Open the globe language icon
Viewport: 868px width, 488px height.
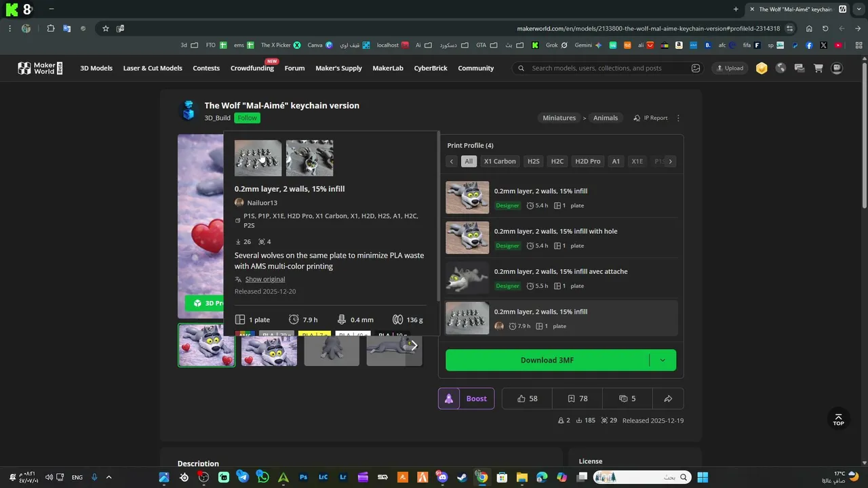point(781,68)
